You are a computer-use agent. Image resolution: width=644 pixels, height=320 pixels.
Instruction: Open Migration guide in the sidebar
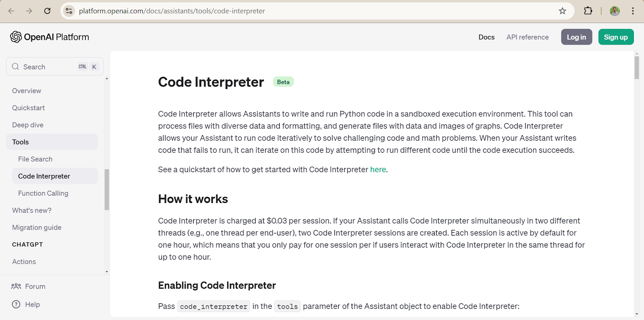[37, 228]
